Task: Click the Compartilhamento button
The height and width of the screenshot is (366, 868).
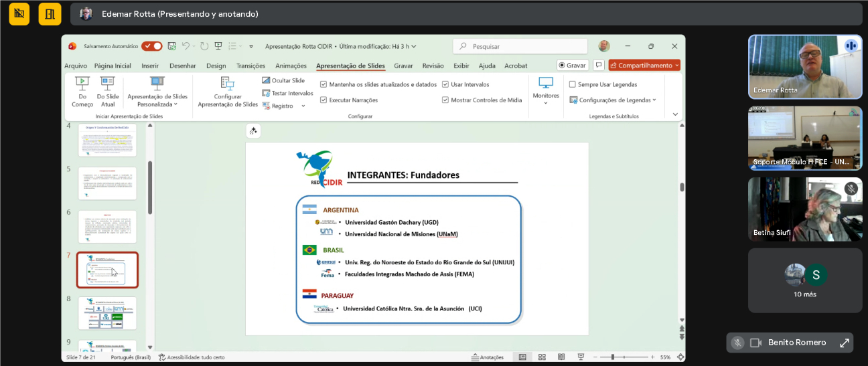Action: point(644,66)
